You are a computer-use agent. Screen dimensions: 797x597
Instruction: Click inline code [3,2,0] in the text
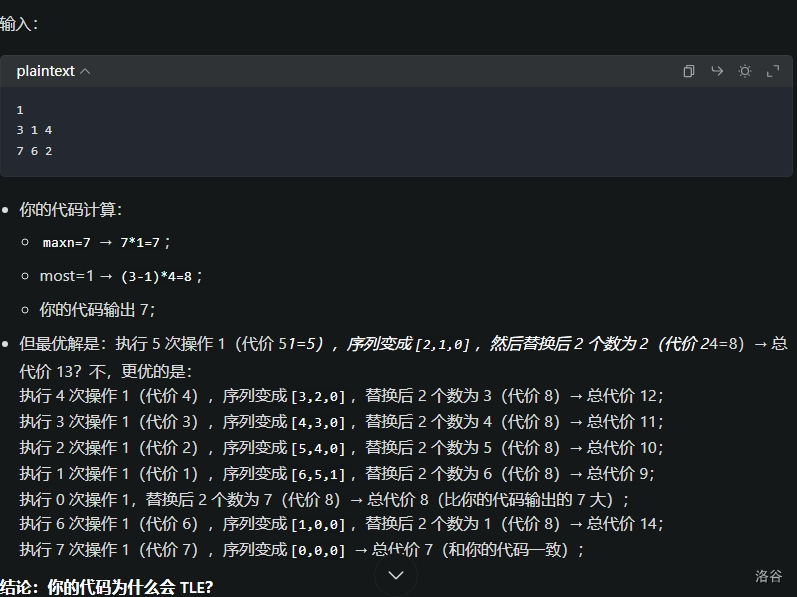click(317, 396)
